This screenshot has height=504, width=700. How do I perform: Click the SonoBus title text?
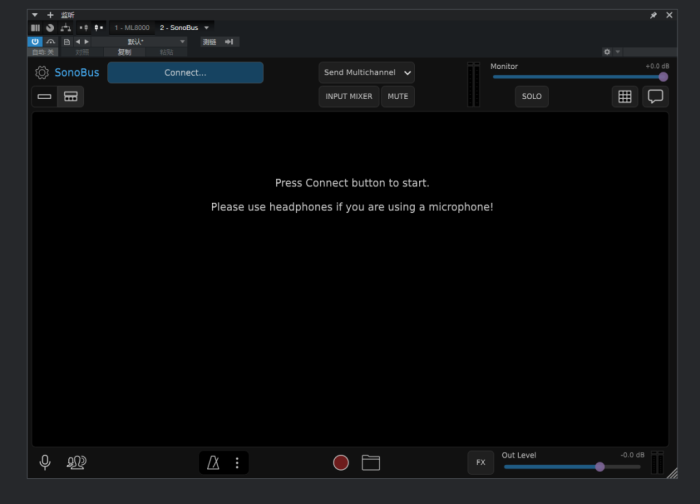click(x=77, y=72)
